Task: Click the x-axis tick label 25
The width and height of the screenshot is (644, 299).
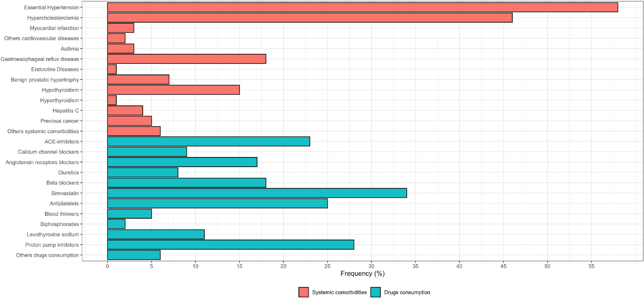Action: point(327,266)
